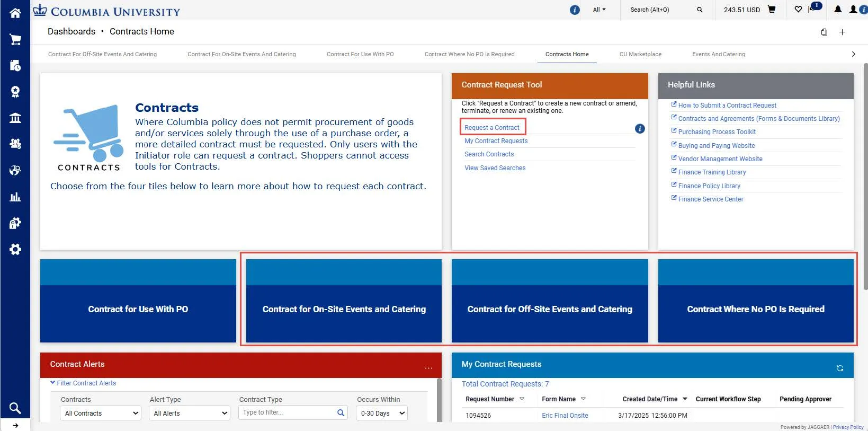Sort by Created Date/Time column arrow
The image size is (868, 431).
685,399
